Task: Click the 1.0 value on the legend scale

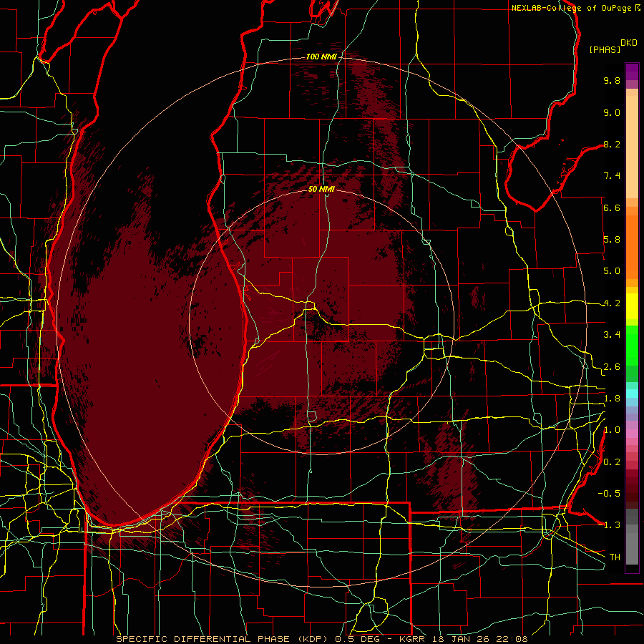Action: pyautogui.click(x=612, y=430)
